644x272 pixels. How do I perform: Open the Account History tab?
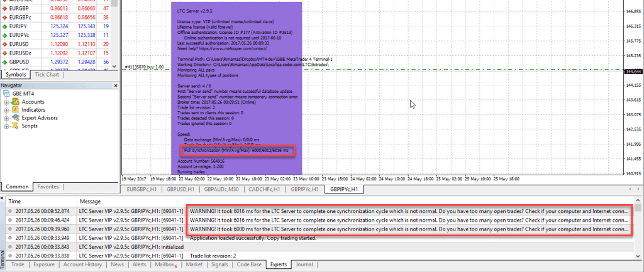[82, 264]
